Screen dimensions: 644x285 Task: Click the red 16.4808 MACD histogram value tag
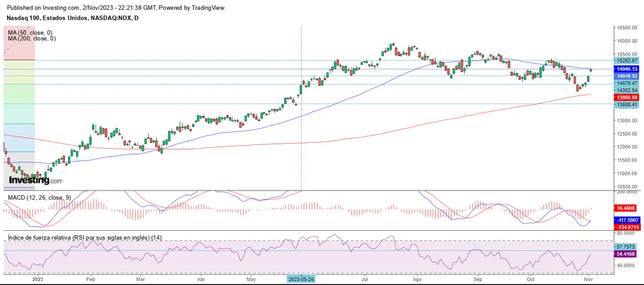(x=626, y=207)
